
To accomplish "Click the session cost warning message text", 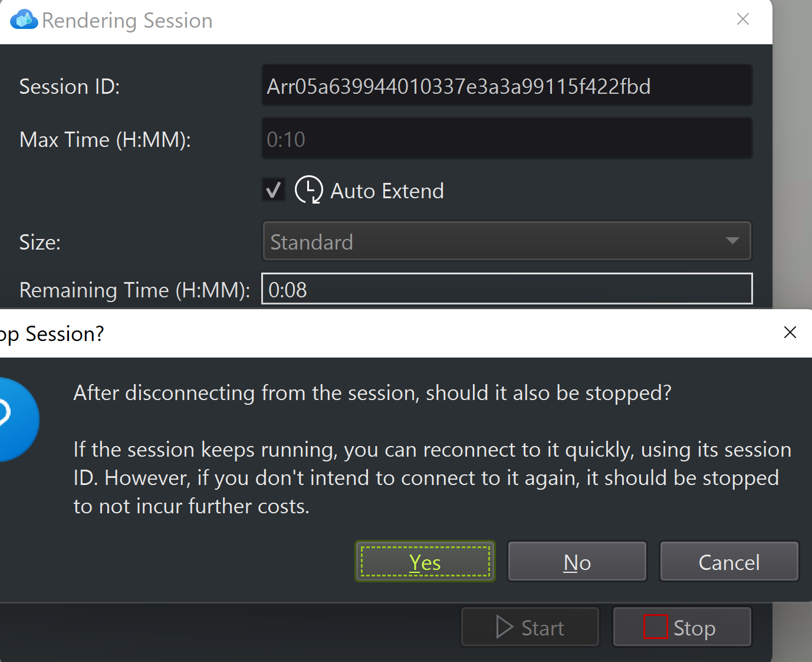I will [x=432, y=478].
